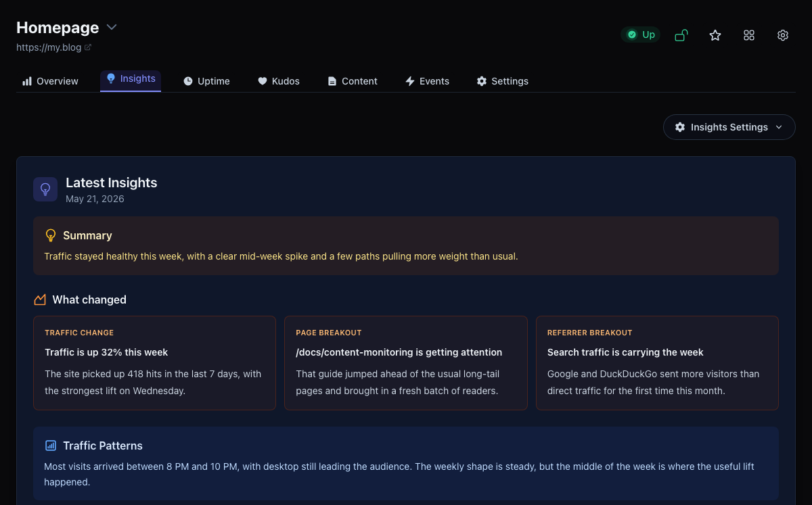Open the /docs/content-monitoring breakout card
Image resolution: width=812 pixels, height=505 pixels.
(405, 363)
